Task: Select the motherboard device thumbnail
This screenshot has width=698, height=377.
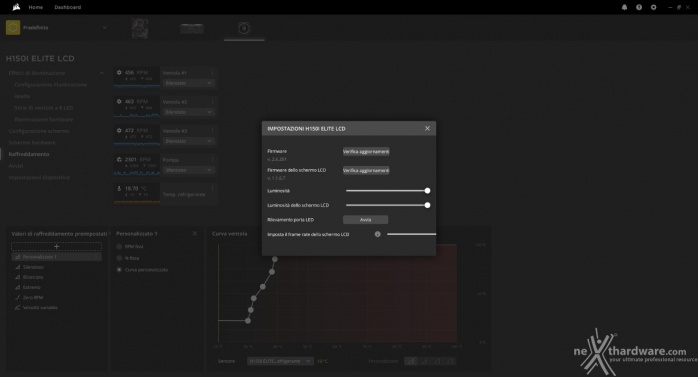Action: tap(140, 28)
